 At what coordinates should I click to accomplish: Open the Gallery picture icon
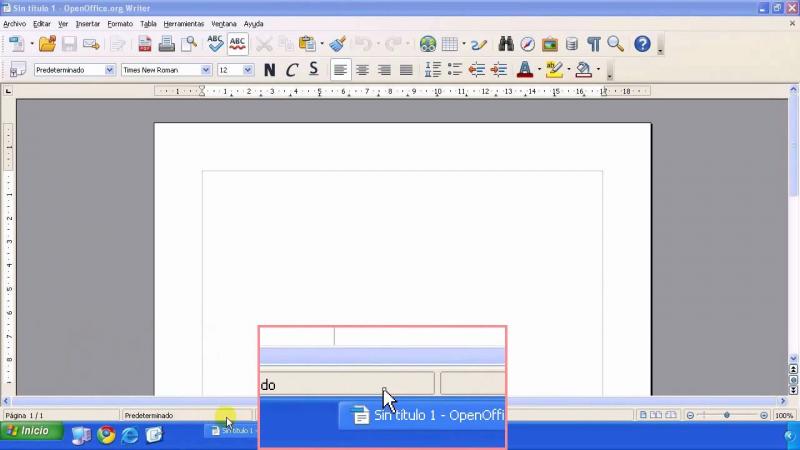(550, 44)
